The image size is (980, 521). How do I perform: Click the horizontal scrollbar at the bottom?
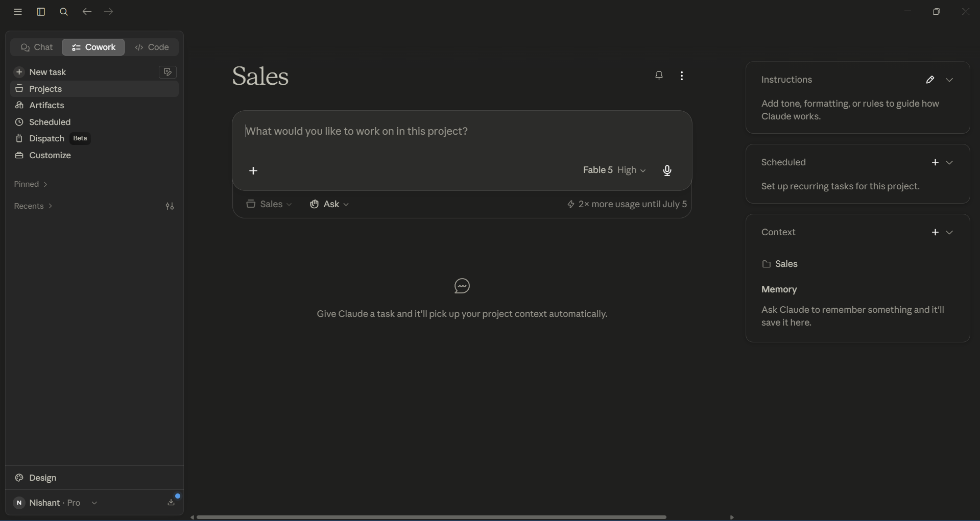point(432,517)
